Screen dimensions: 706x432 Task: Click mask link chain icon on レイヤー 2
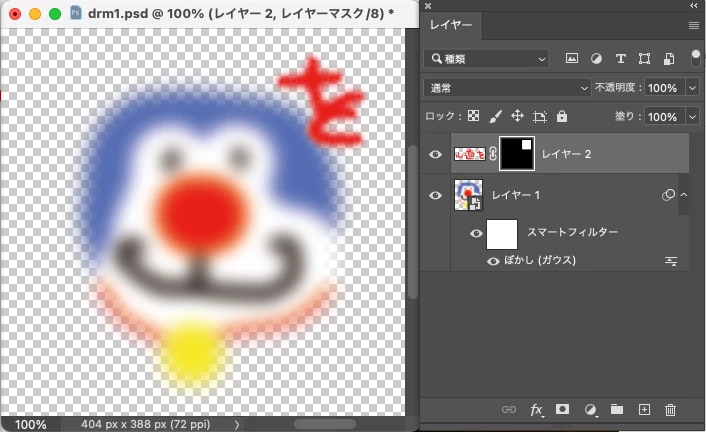493,154
